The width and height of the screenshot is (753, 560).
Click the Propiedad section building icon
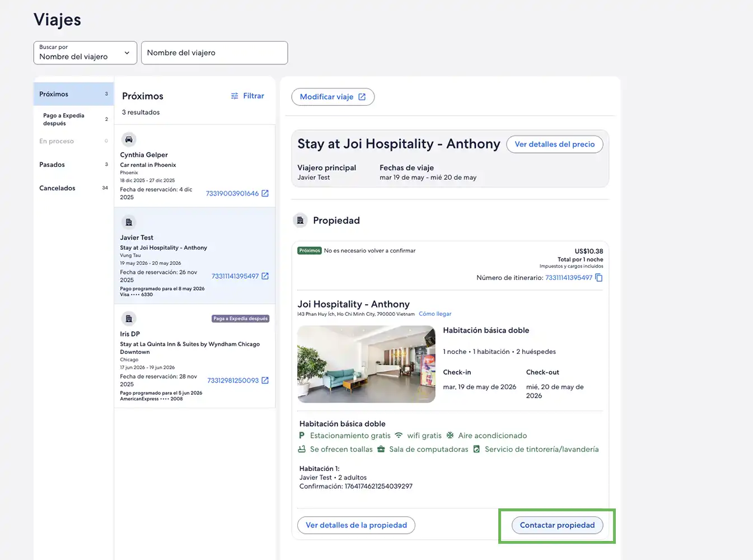[x=300, y=221]
